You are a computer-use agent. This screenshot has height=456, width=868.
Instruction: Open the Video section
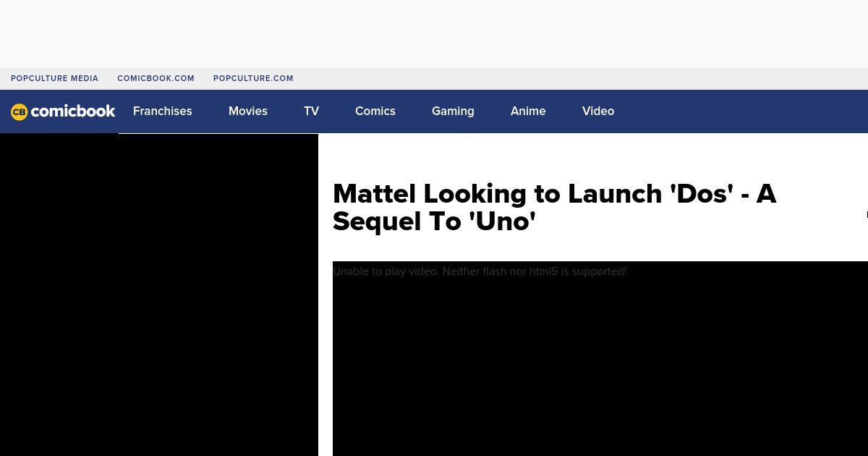[598, 111]
